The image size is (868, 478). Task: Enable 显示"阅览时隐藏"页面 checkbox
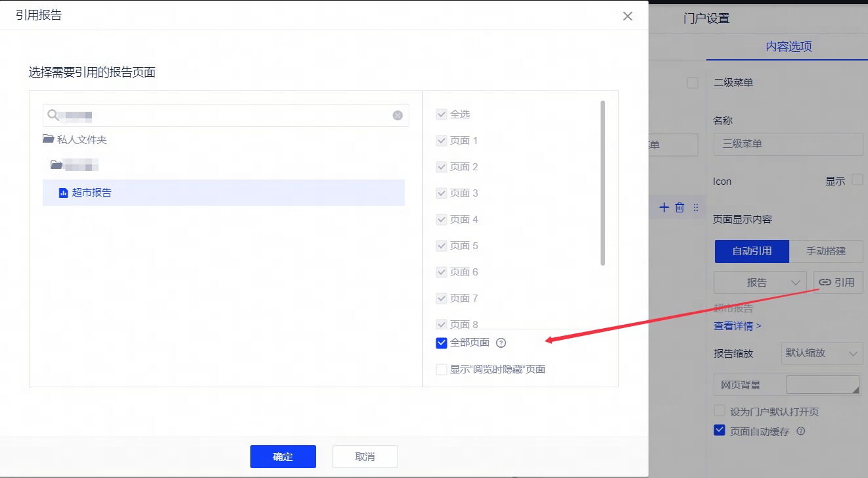tap(442, 370)
